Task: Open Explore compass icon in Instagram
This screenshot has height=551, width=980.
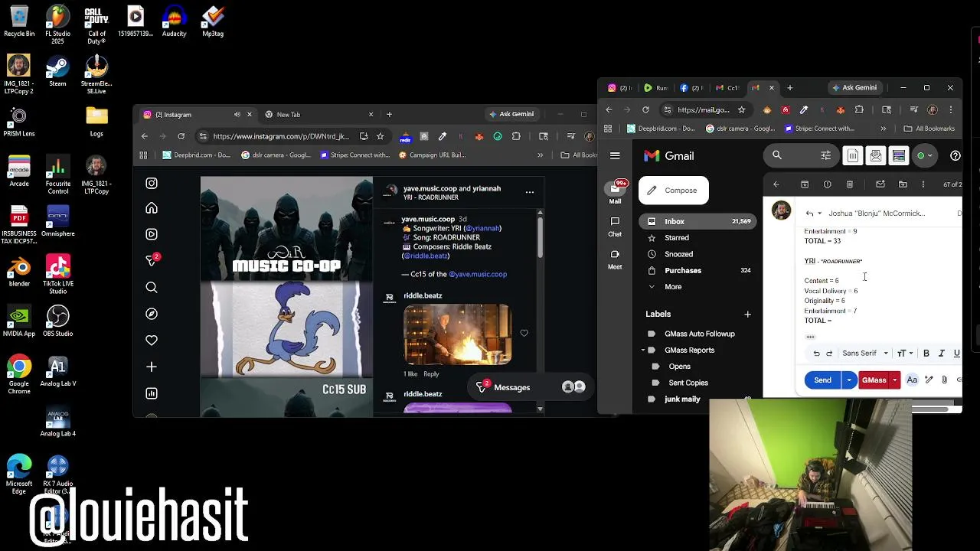Action: 152,314
